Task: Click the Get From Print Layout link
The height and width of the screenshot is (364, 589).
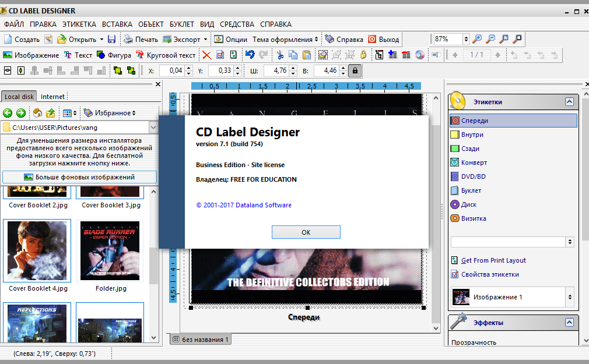Action: click(493, 260)
